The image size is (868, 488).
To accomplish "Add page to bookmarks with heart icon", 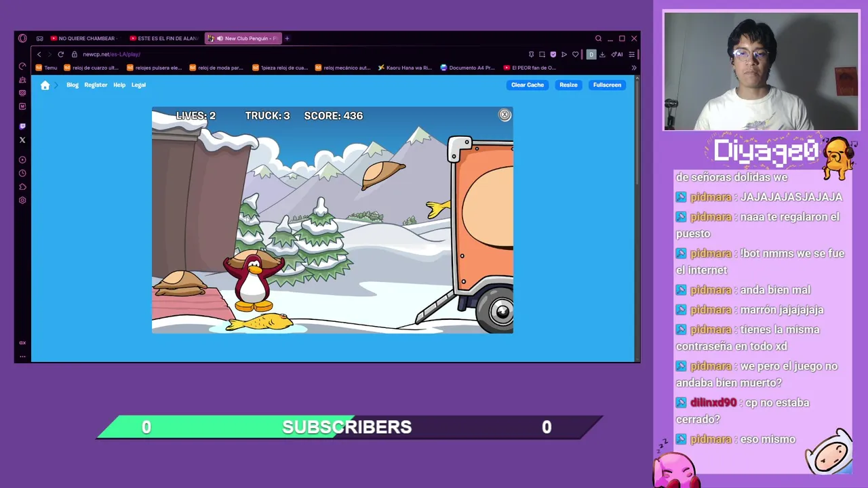I will click(575, 54).
